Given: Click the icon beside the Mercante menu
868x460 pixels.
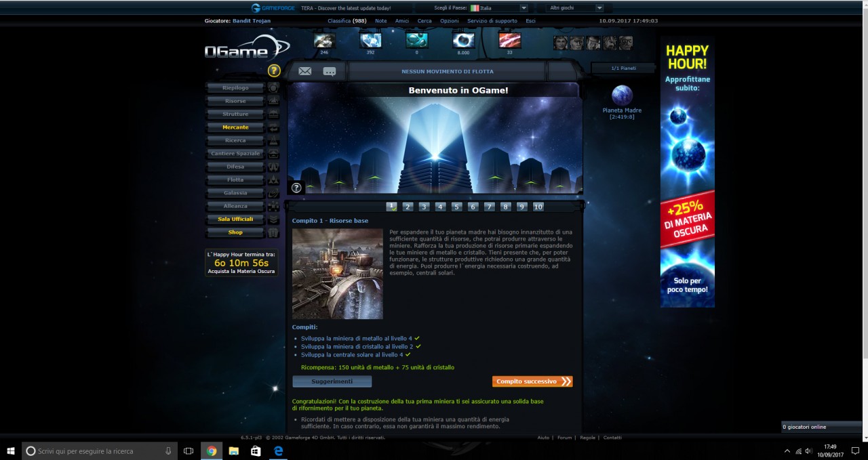Looking at the screenshot, I should [x=273, y=127].
